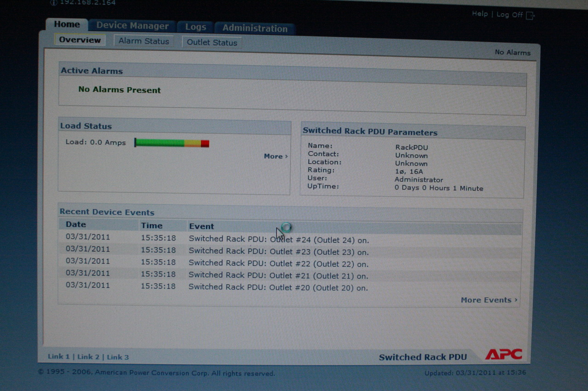588x391 pixels.
Task: Open the More Events link
Action: coord(489,300)
